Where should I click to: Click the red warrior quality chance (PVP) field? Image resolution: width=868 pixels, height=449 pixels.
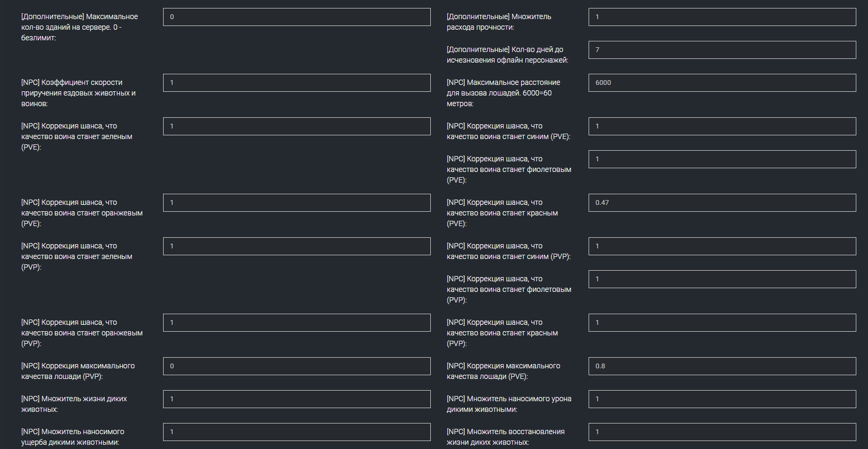click(722, 323)
